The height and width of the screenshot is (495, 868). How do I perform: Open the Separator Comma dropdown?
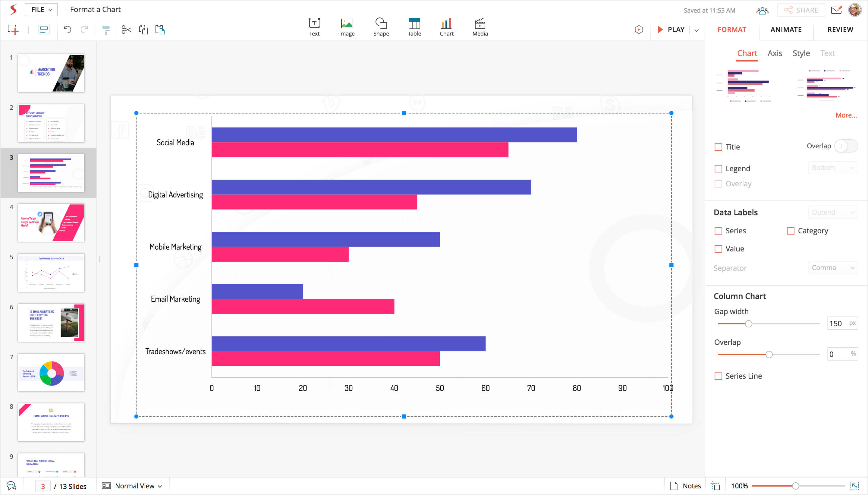coord(833,268)
